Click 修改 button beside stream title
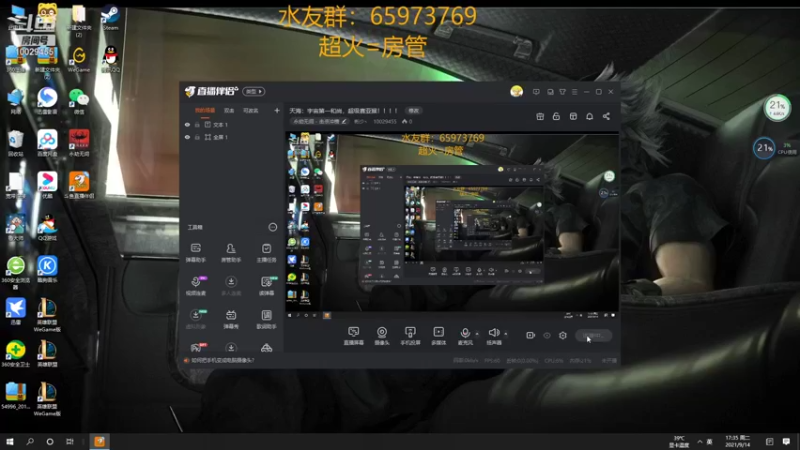The width and height of the screenshot is (800, 450). click(x=413, y=110)
